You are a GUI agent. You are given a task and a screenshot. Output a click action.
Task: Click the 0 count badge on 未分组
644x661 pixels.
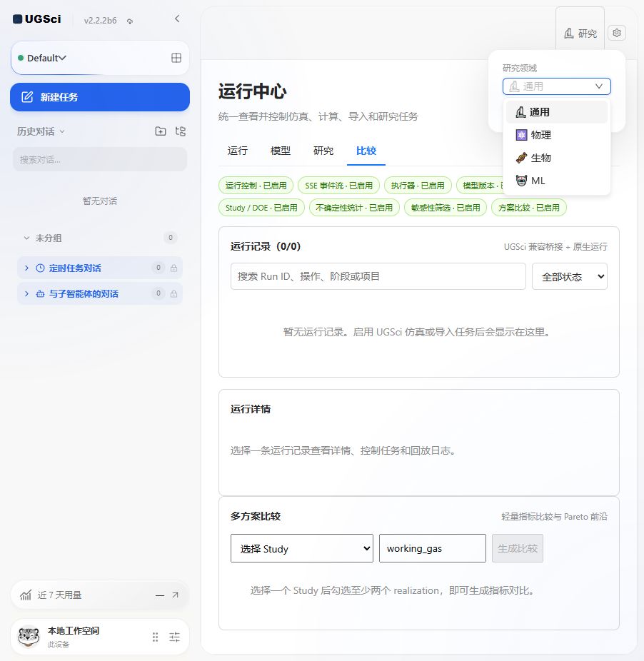171,238
